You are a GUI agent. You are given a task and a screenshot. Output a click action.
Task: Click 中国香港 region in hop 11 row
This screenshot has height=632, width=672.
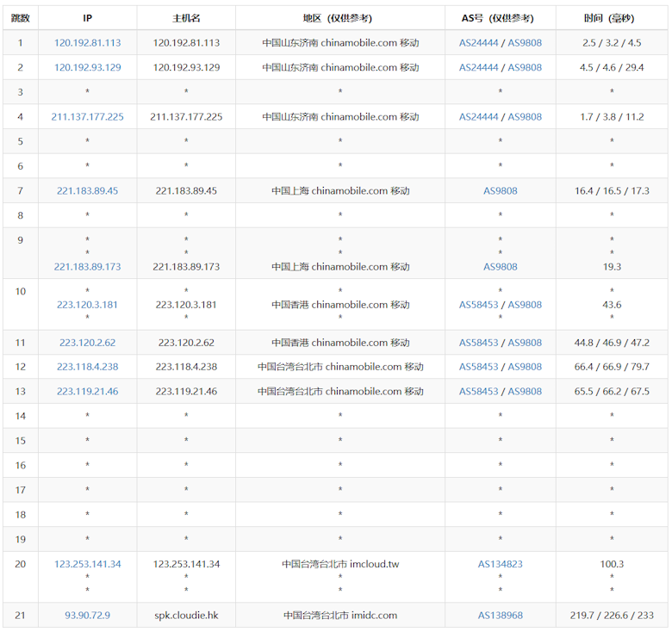tap(340, 343)
